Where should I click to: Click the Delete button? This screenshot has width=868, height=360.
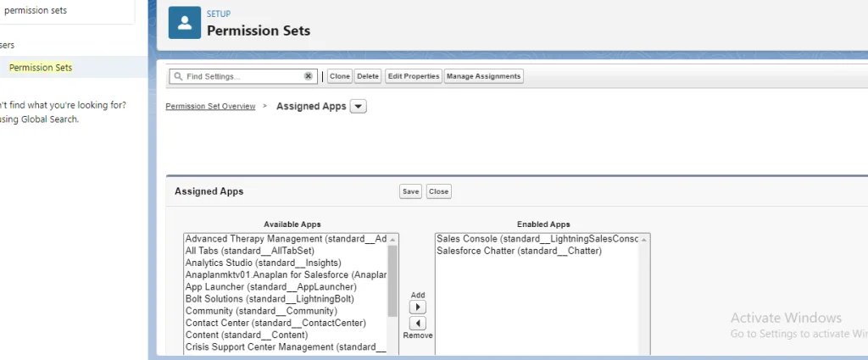pos(368,76)
